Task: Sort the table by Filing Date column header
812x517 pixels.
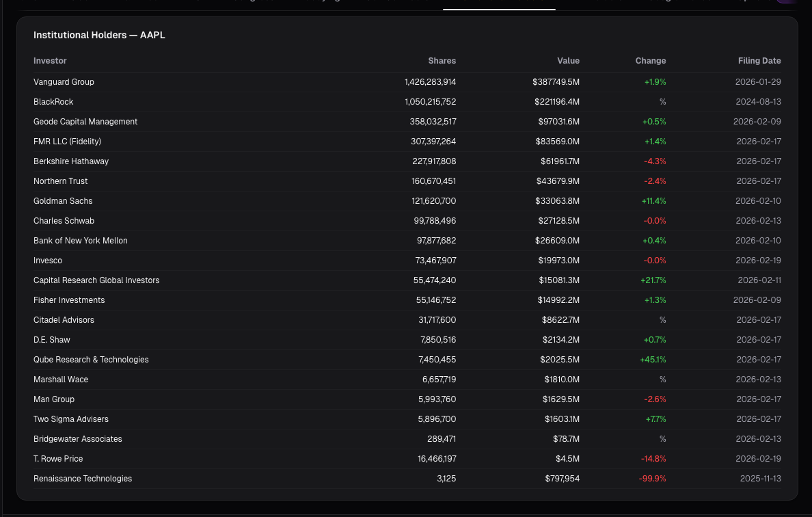Action: pyautogui.click(x=759, y=60)
